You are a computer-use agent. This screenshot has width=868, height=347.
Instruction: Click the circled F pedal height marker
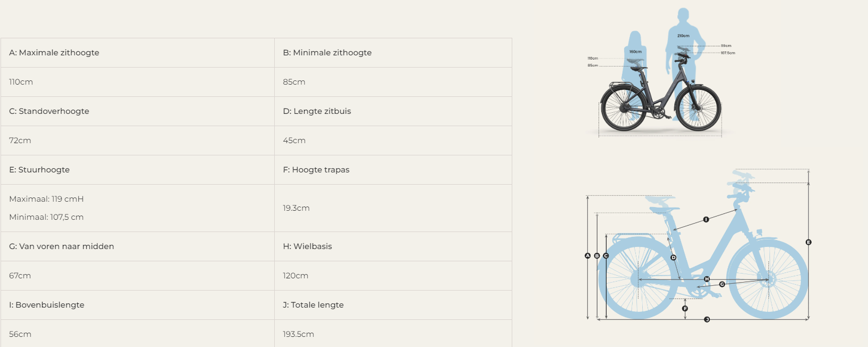685,309
